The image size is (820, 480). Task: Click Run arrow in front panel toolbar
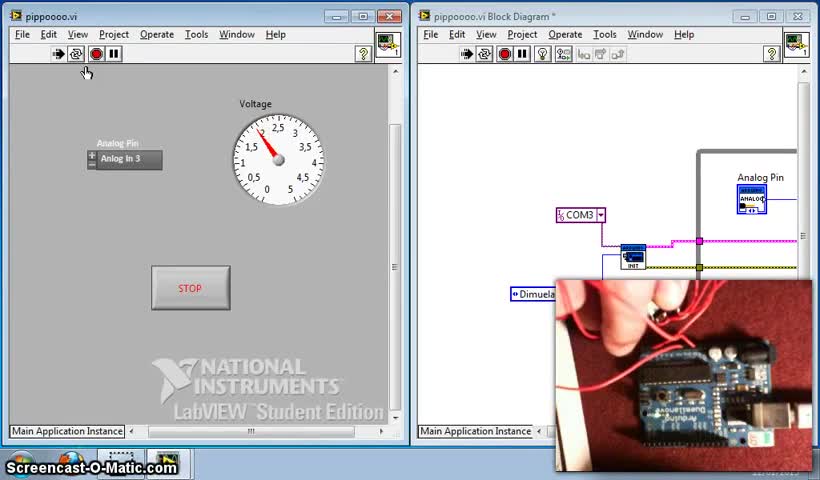(58, 54)
